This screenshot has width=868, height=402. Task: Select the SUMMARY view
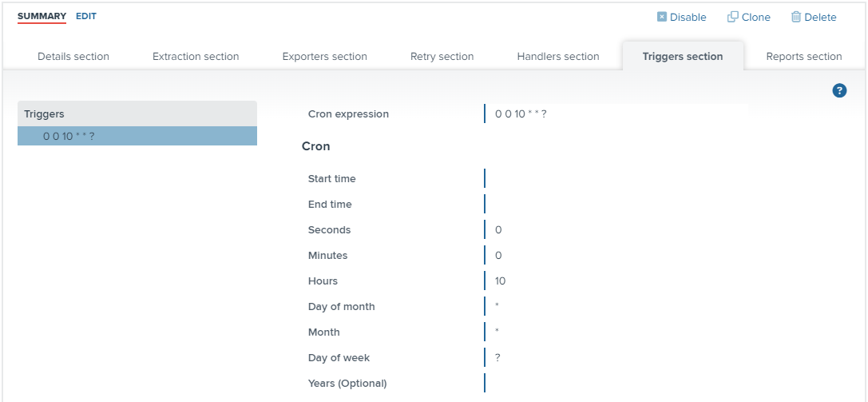(x=42, y=16)
